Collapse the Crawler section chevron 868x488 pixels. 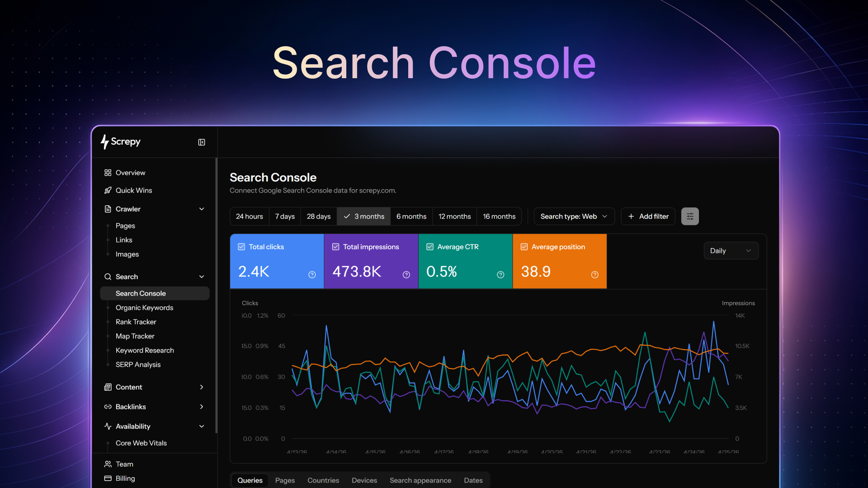tap(202, 209)
